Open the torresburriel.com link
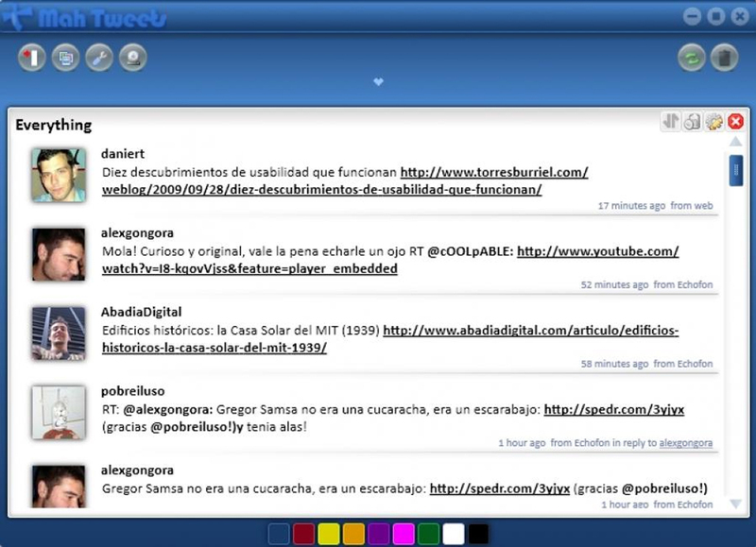 345,180
